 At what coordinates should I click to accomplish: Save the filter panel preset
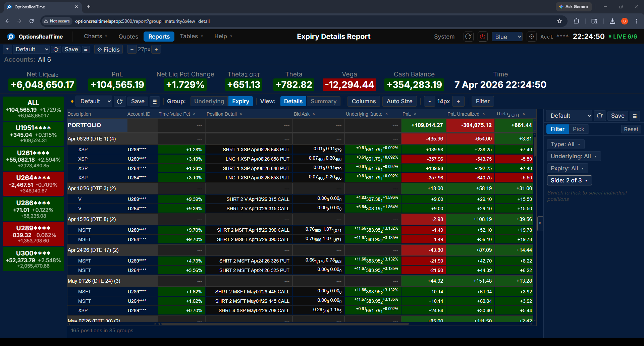[x=618, y=116]
